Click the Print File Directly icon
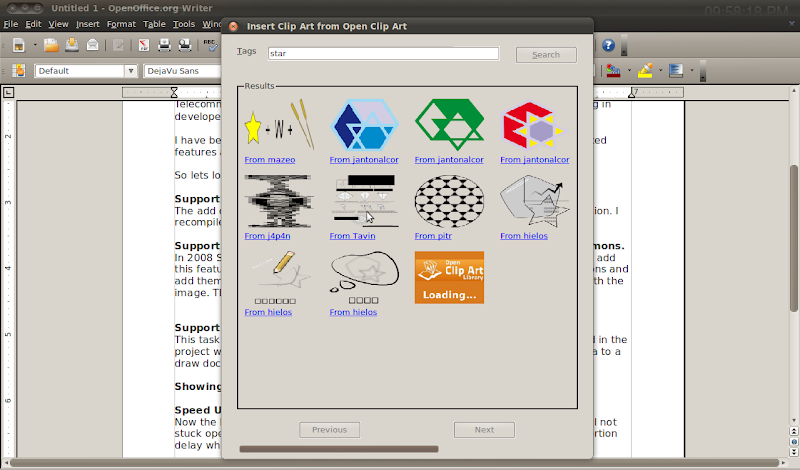Image resolution: width=800 pixels, height=470 pixels. tap(164, 45)
